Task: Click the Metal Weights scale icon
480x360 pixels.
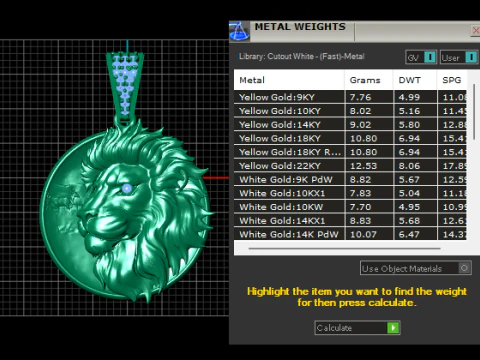Action: pos(239,31)
